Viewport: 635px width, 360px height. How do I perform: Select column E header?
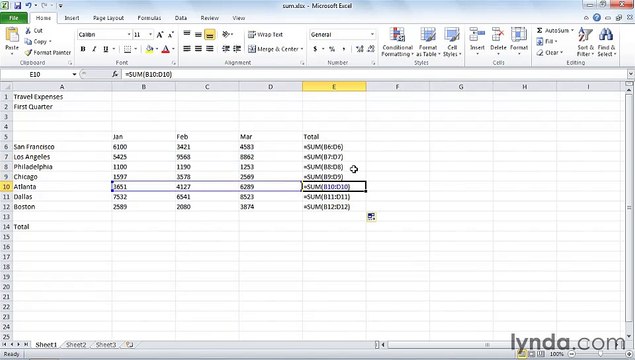pos(334,87)
